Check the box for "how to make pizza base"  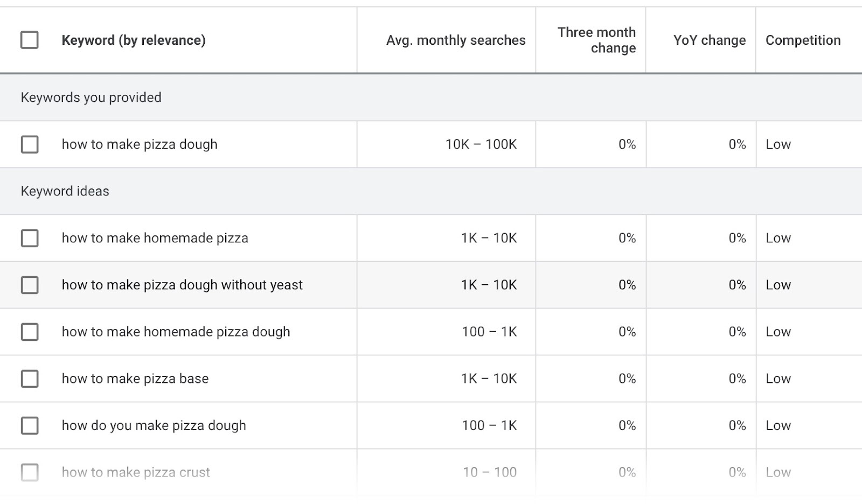click(x=29, y=379)
